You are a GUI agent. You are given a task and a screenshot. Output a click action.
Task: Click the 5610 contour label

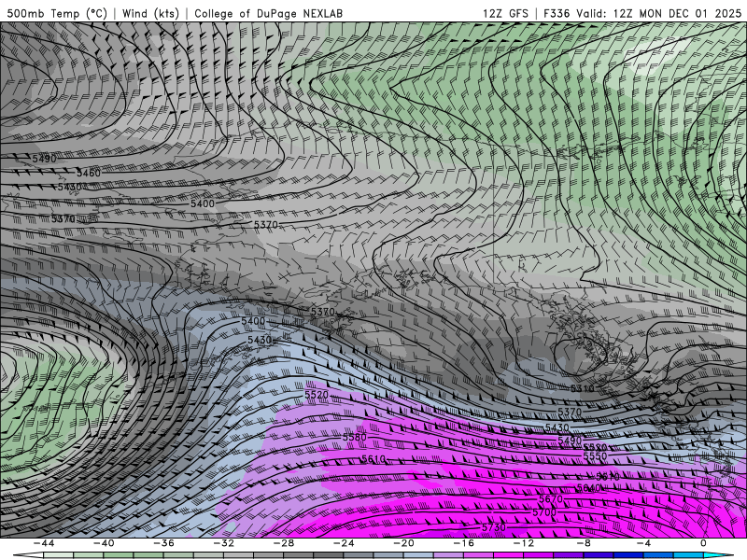pyautogui.click(x=373, y=459)
